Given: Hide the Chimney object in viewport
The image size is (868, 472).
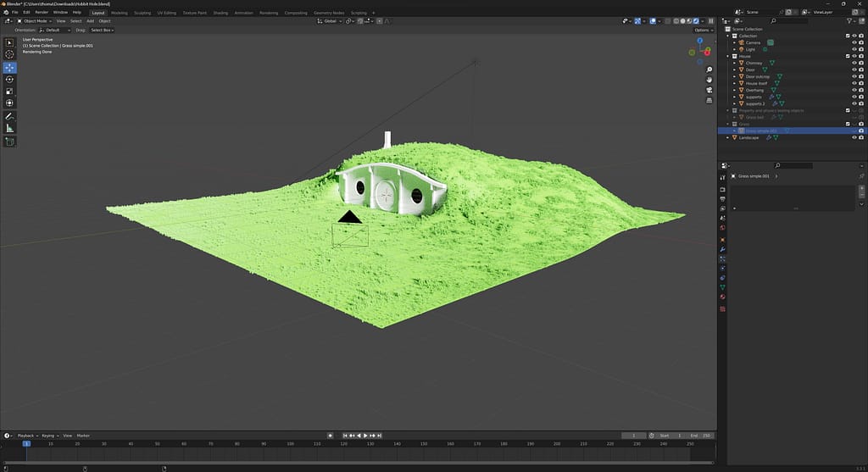Looking at the screenshot, I should click(854, 63).
